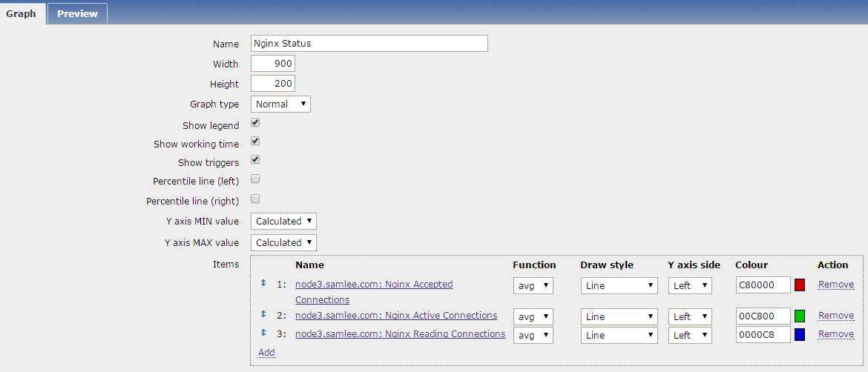Open Draw style dropdown for Accepted Connections
Screen dimensions: 868x372
(619, 286)
